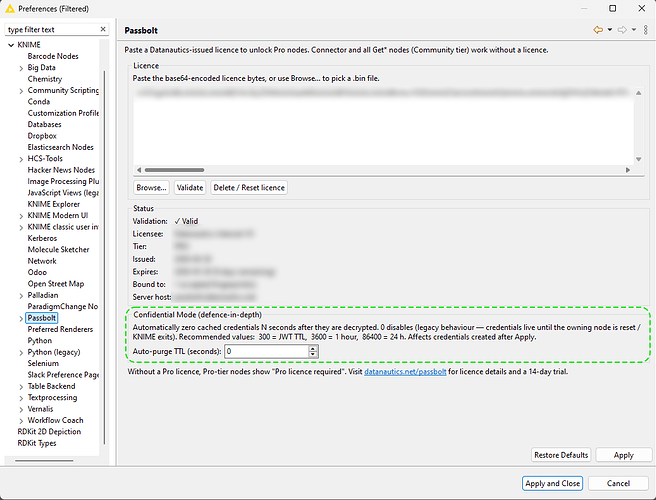Select RDKit Types entry

[36, 443]
